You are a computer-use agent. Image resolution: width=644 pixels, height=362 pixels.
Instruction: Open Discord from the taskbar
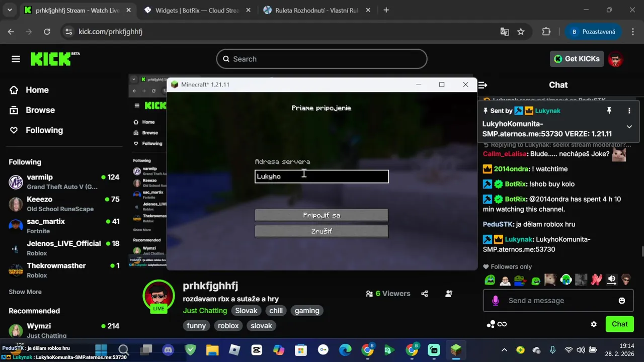click(168, 350)
